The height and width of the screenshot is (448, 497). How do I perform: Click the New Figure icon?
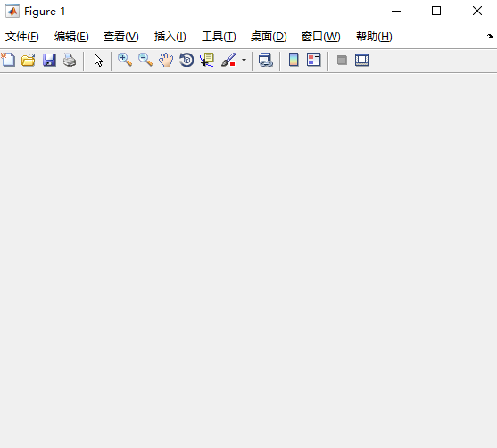8,60
